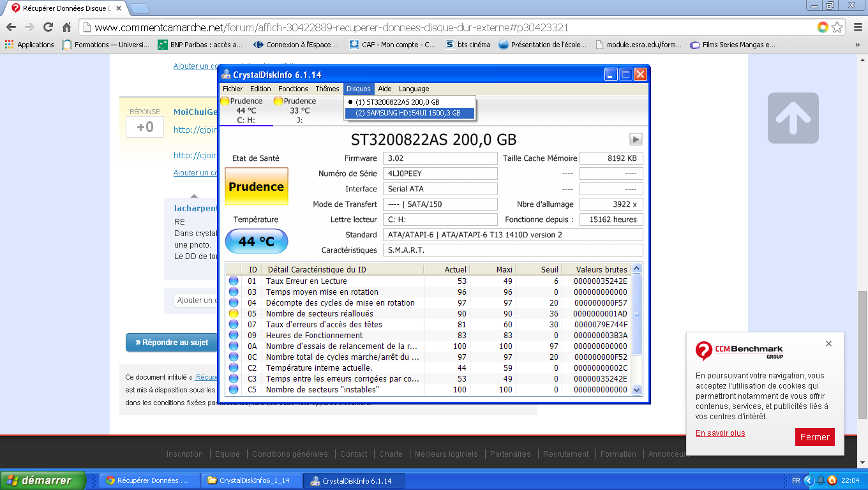Select the 'Taux Erreur en Lecture' row text
The image size is (868, 490).
click(x=306, y=281)
